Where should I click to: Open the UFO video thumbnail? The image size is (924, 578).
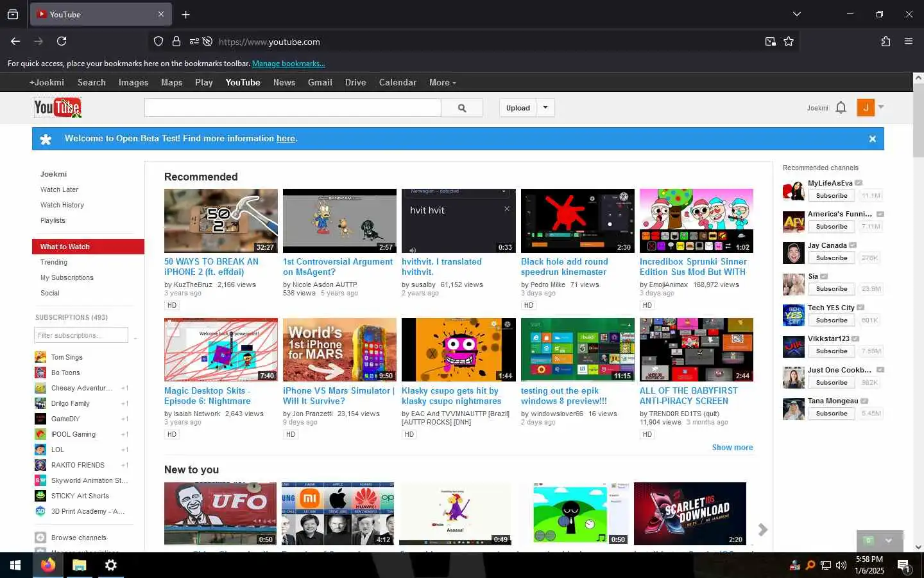tap(220, 514)
